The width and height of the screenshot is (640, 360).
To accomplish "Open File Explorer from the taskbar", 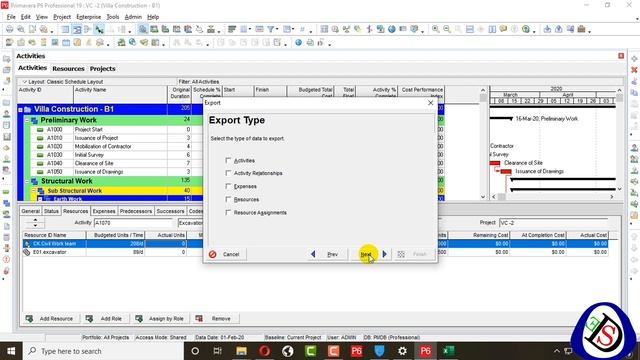I will [x=241, y=351].
